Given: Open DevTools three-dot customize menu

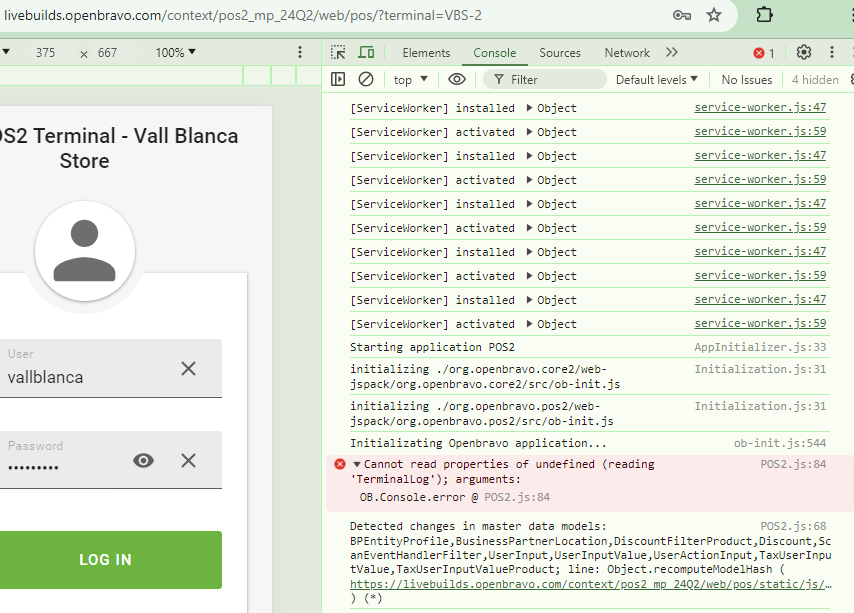Looking at the screenshot, I should [832, 52].
